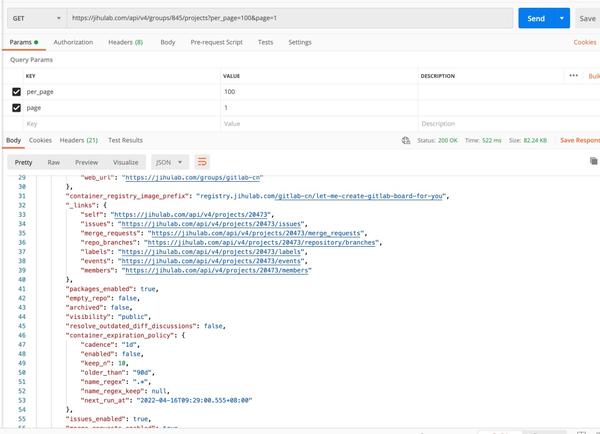Uncheck the page query parameter

16,108
